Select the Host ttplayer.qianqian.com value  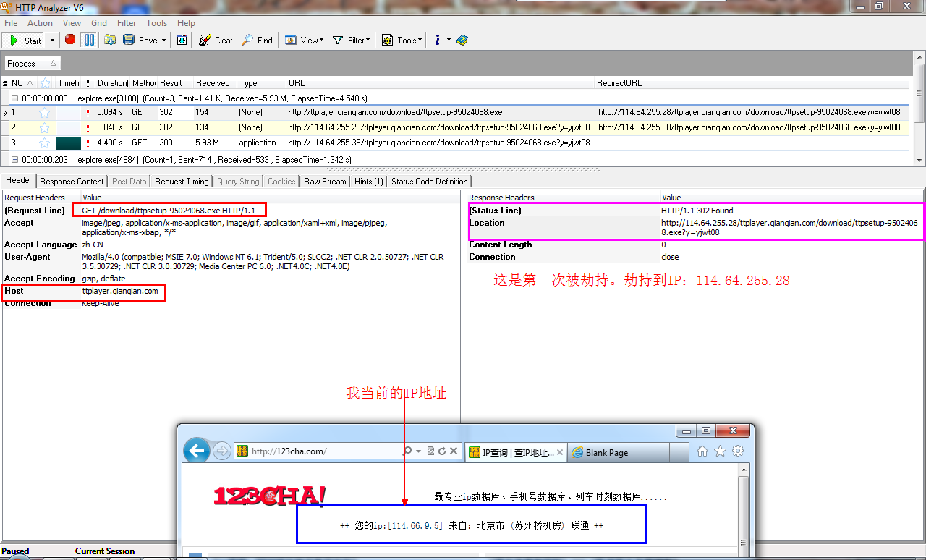[x=120, y=291]
